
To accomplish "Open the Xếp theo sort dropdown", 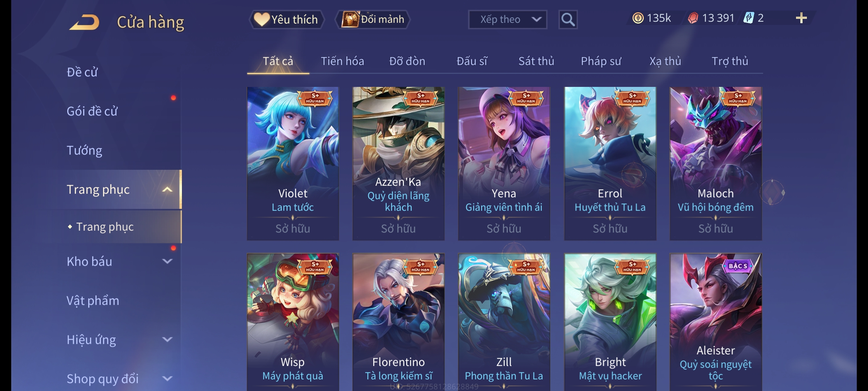I will tap(507, 20).
